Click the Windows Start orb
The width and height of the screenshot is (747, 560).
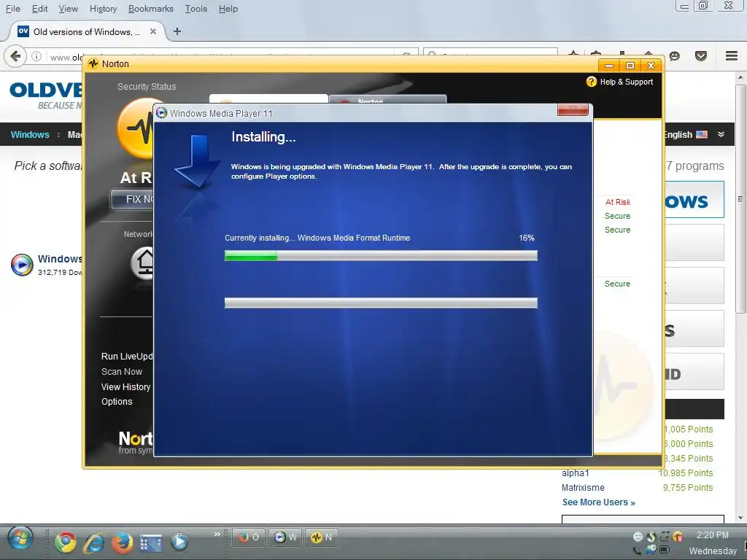click(20, 539)
